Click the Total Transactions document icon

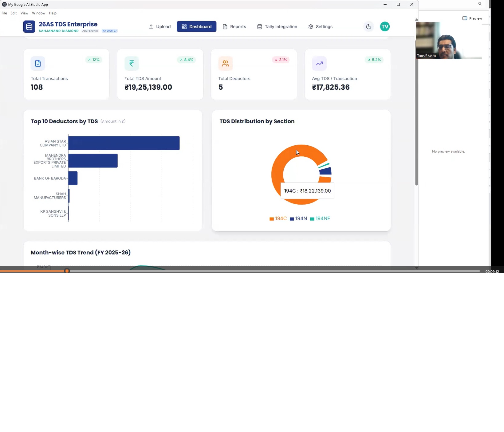pyautogui.click(x=38, y=64)
